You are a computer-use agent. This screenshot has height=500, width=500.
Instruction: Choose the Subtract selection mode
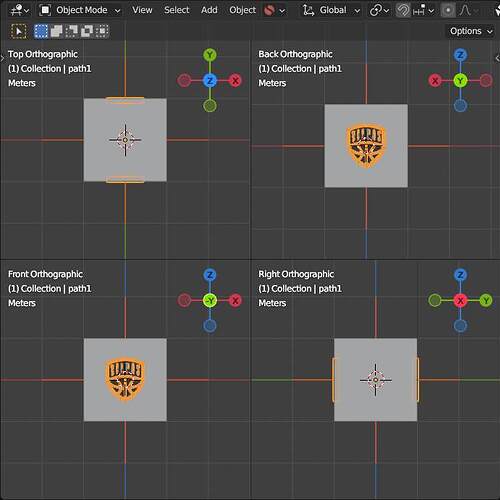(71, 31)
